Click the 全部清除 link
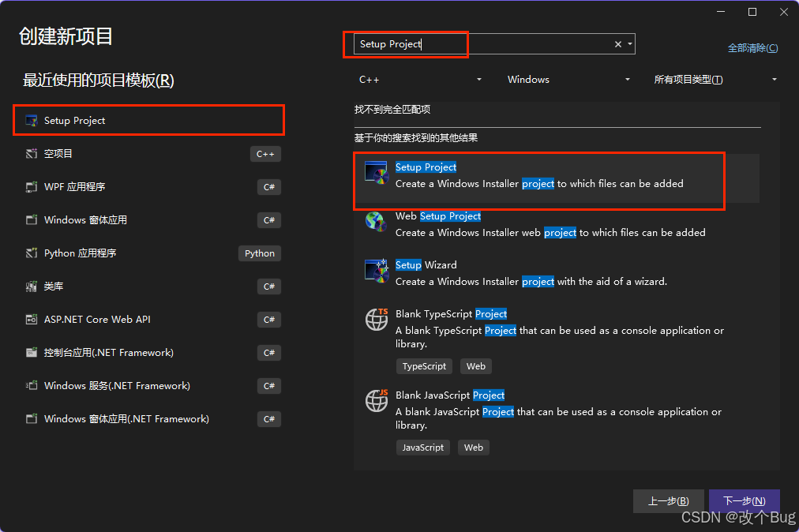799x532 pixels. pos(752,48)
